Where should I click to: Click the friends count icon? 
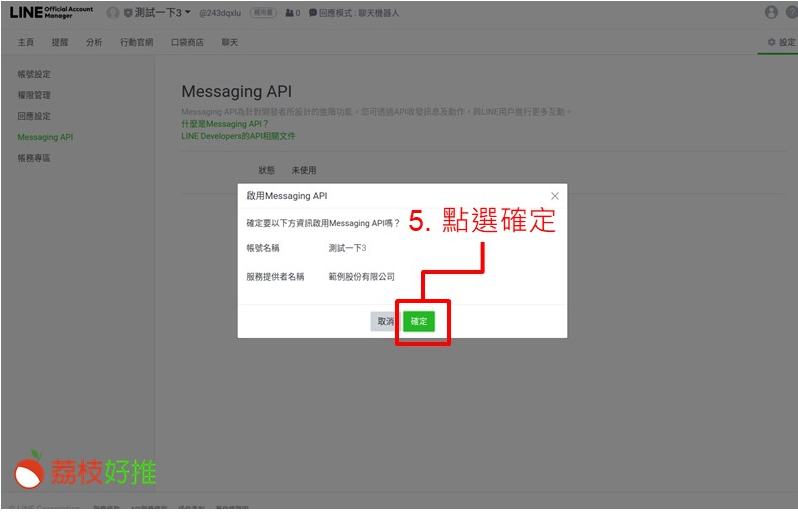290,13
